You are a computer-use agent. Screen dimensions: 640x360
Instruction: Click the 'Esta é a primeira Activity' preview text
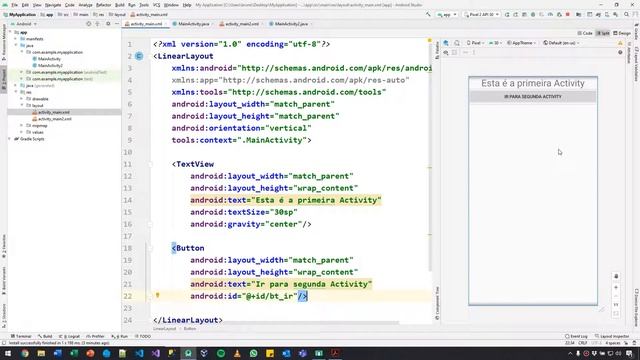pos(533,83)
